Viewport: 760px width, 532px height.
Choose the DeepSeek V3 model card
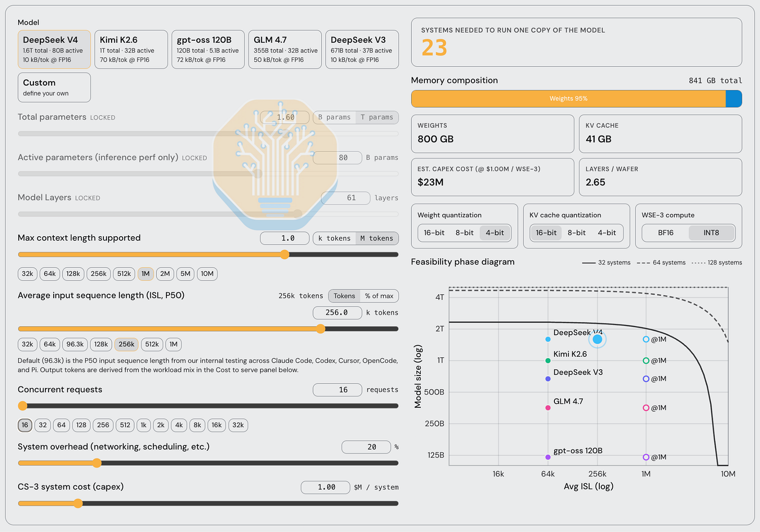(x=362, y=50)
